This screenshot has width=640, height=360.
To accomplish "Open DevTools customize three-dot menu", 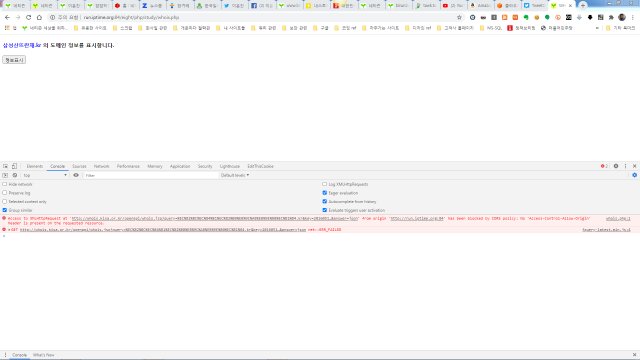I will pos(625,166).
